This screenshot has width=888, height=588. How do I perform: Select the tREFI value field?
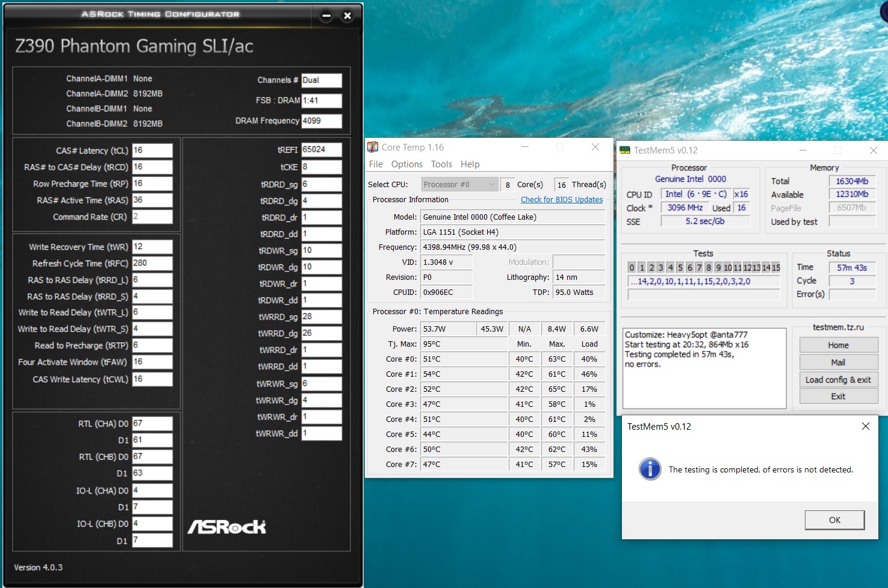[321, 150]
